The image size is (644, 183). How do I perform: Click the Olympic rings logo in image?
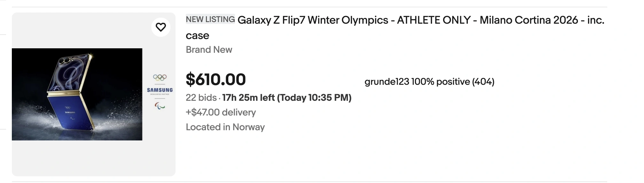click(160, 77)
